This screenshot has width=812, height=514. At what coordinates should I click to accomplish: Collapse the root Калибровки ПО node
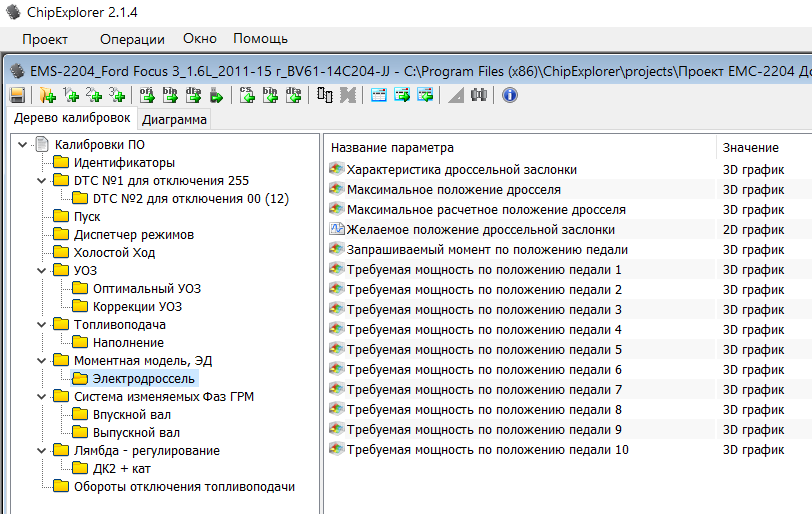(22, 145)
